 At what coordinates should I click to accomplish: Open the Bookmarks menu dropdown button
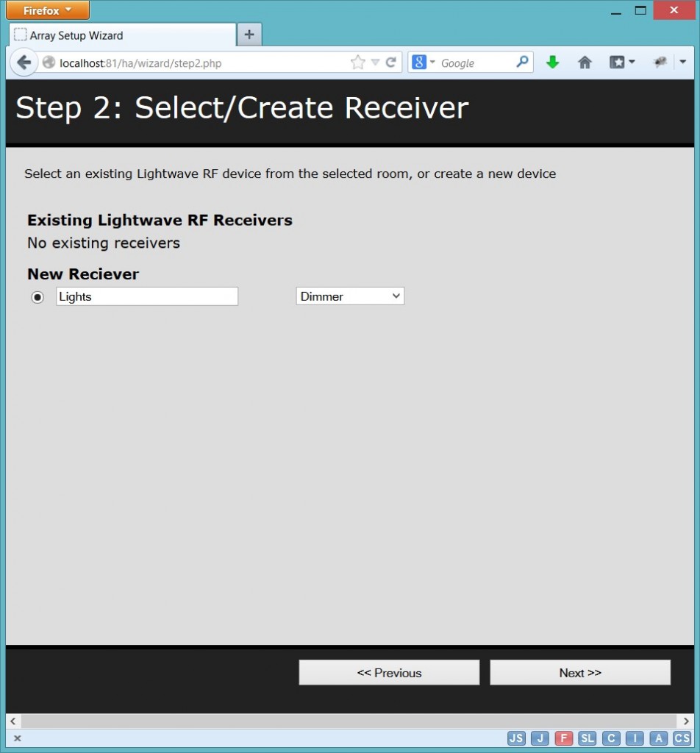point(621,63)
